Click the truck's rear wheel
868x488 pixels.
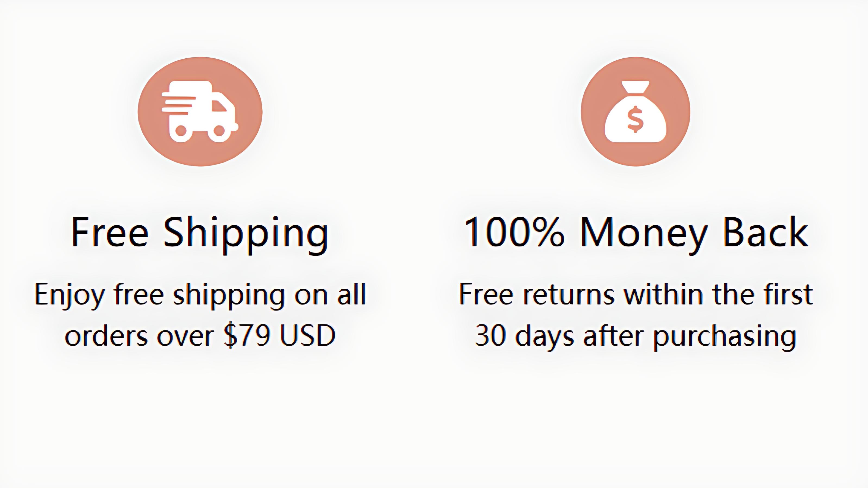[x=181, y=130]
